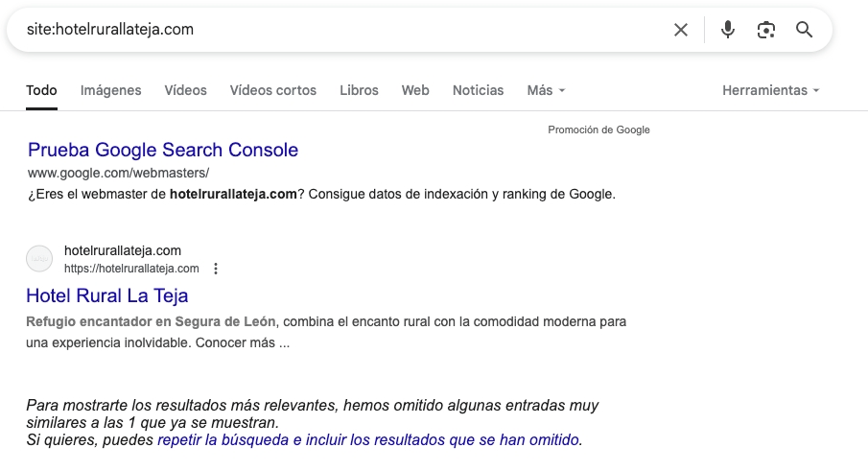The width and height of the screenshot is (868, 471).
Task: Open the Prueba Google Search Console link
Action: pyautogui.click(x=163, y=150)
